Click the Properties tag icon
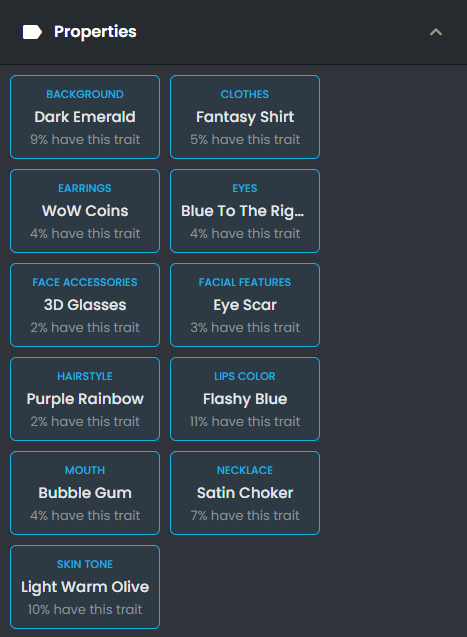 32,32
